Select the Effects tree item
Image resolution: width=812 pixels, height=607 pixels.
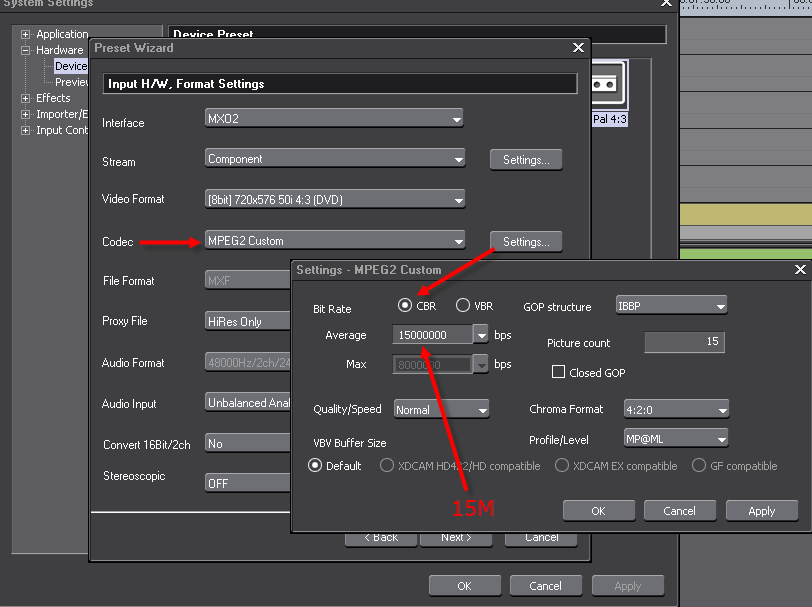[x=53, y=98]
